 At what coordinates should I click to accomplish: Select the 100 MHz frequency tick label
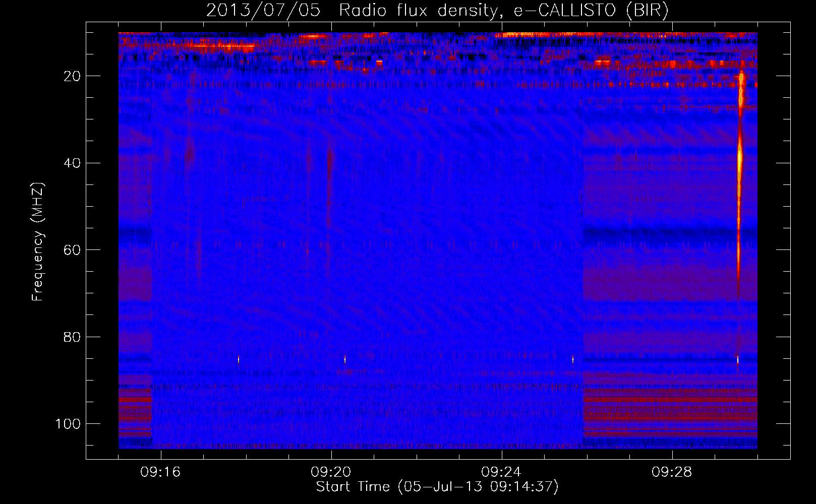[x=69, y=423]
